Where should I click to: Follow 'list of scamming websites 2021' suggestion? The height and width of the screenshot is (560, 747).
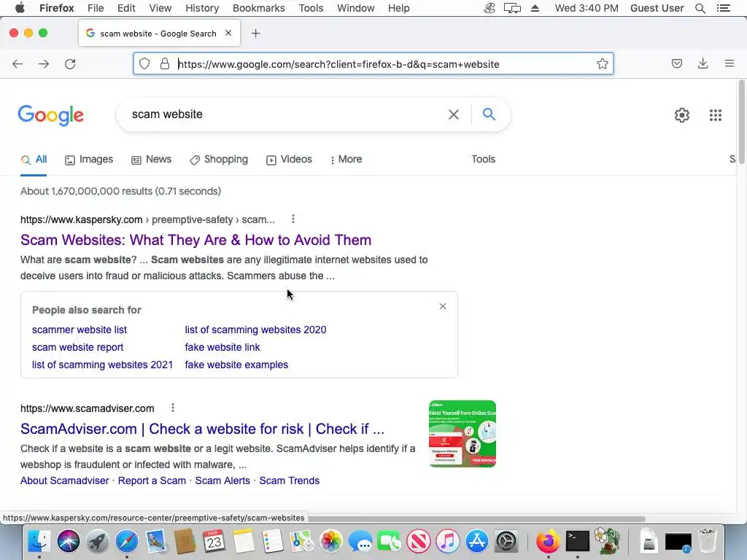(x=102, y=365)
